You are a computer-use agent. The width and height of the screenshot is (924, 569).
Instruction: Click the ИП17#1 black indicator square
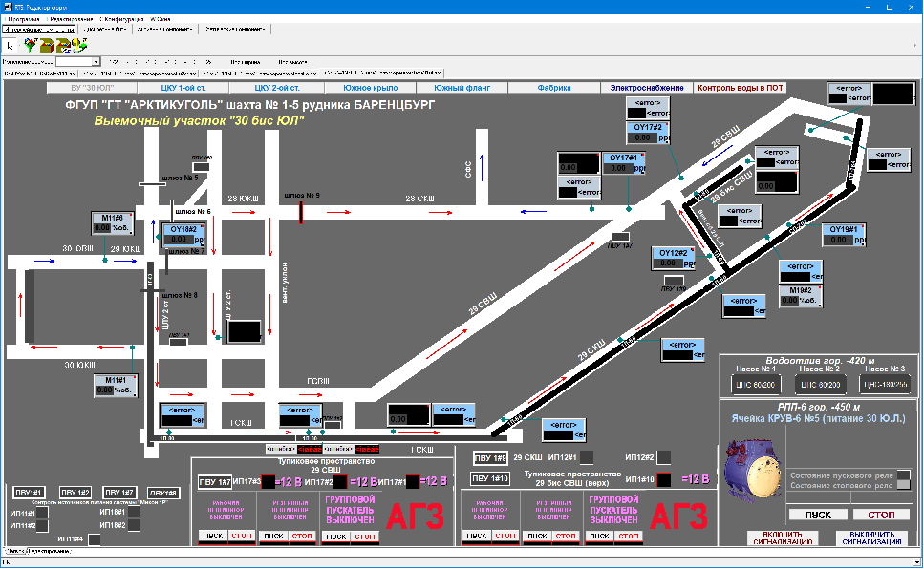pyautogui.click(x=413, y=482)
